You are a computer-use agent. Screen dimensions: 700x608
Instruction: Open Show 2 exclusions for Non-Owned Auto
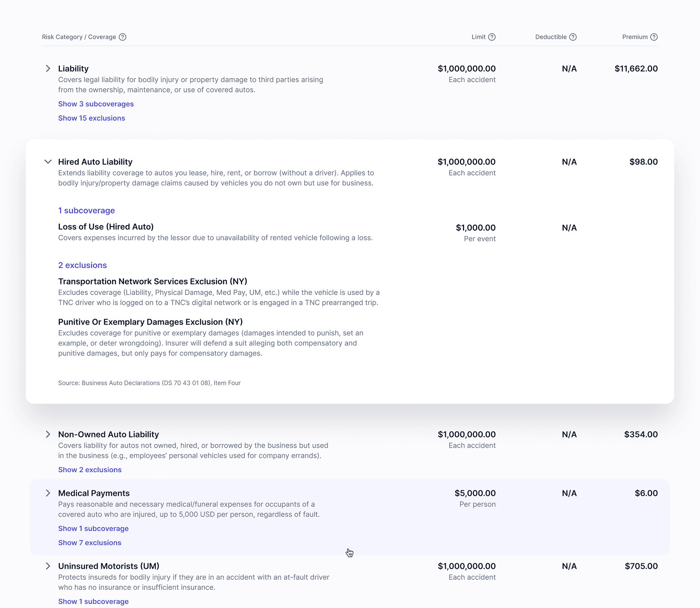(90, 470)
